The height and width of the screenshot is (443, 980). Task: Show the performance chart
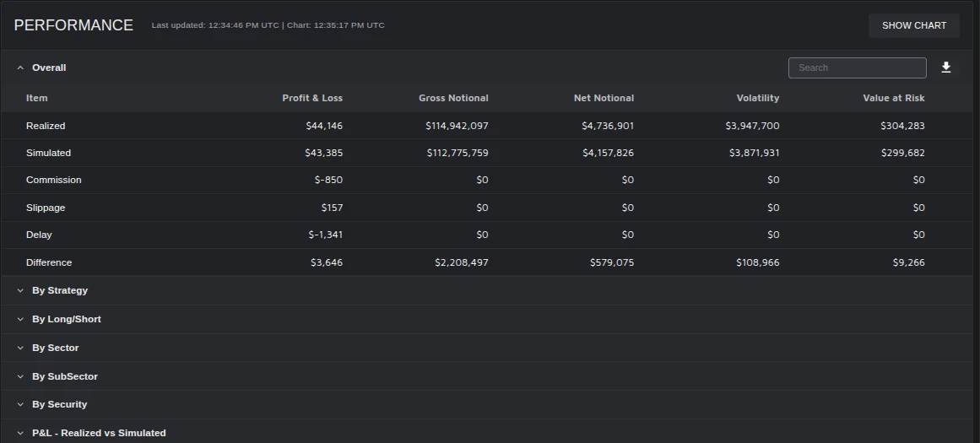pos(914,25)
